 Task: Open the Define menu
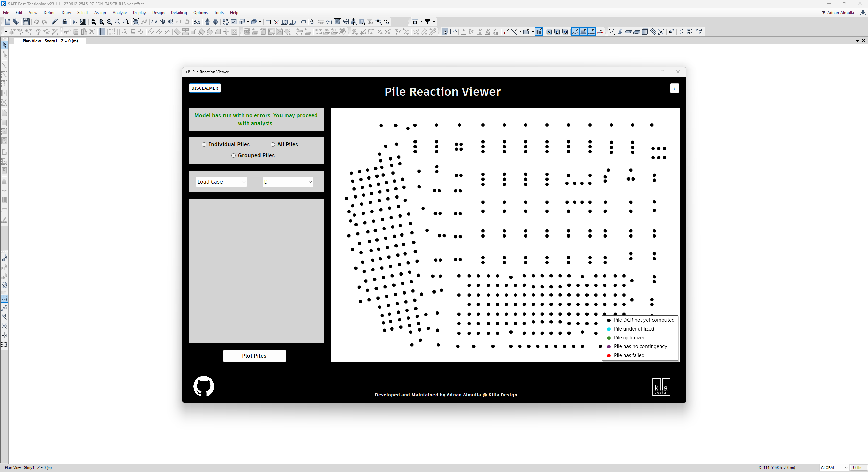(x=50, y=13)
